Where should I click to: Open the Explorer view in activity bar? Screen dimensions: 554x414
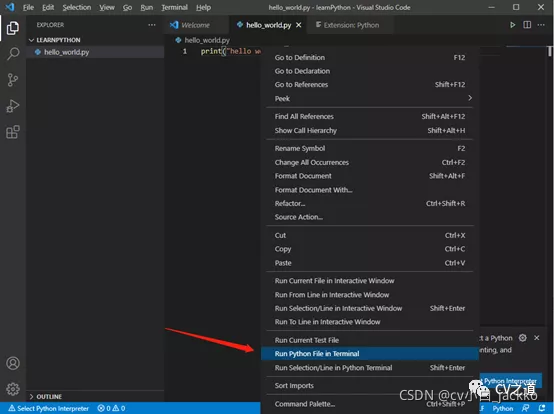13,28
